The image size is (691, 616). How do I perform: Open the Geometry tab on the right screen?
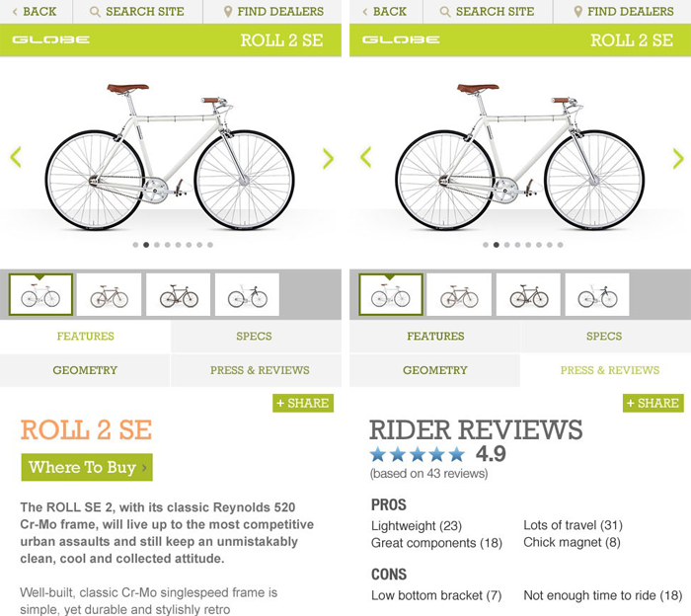(435, 370)
